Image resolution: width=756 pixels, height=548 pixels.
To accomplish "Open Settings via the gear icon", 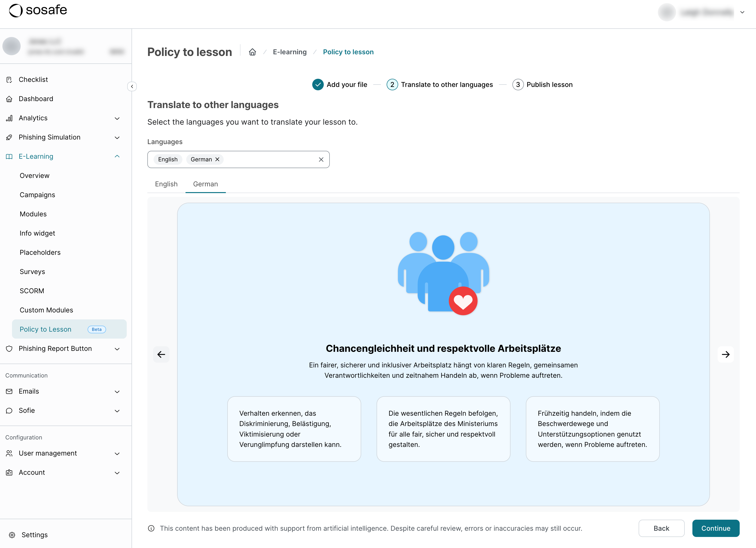I will [x=12, y=535].
